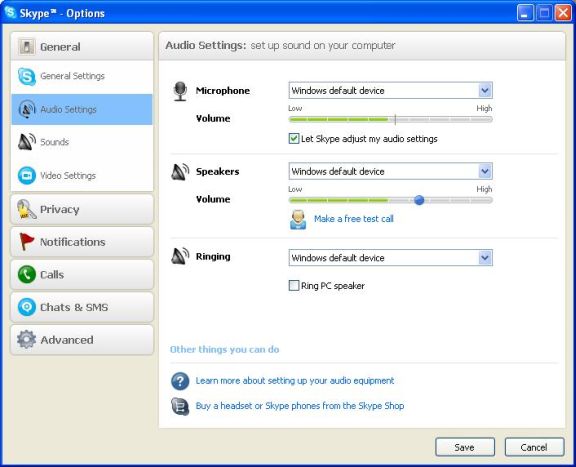Open the Ringing device dropdown
The height and width of the screenshot is (467, 576).
tap(390, 258)
